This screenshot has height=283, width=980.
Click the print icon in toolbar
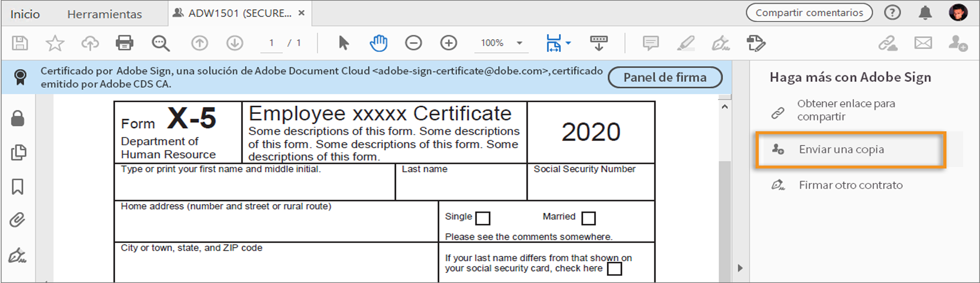(x=124, y=43)
